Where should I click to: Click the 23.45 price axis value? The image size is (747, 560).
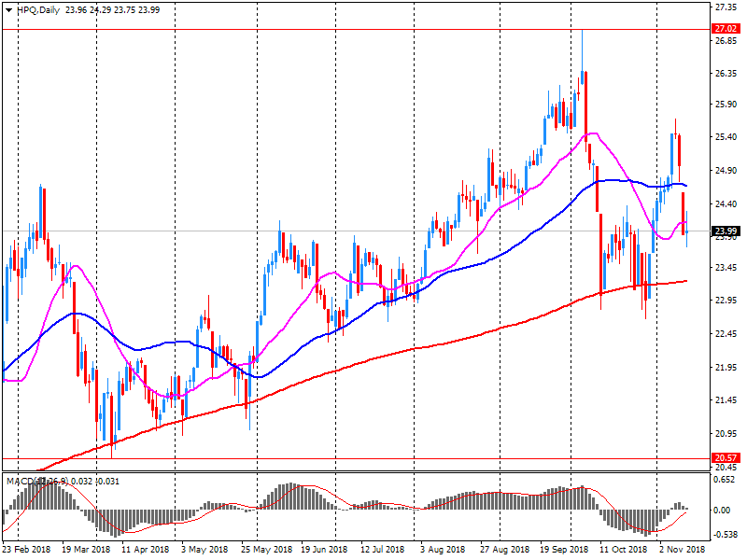tap(726, 268)
